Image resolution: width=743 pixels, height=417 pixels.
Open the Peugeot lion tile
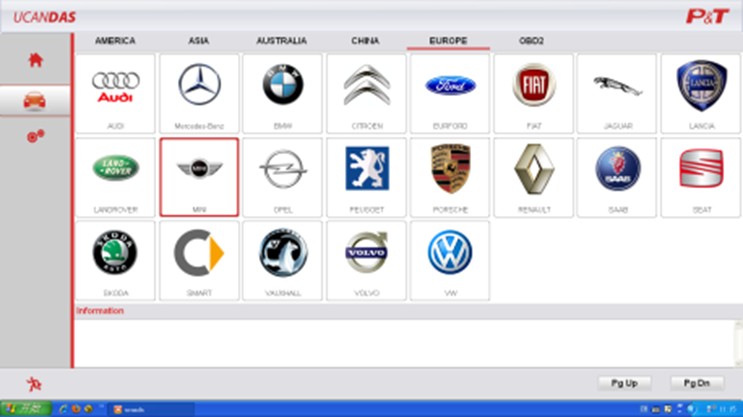pos(366,177)
